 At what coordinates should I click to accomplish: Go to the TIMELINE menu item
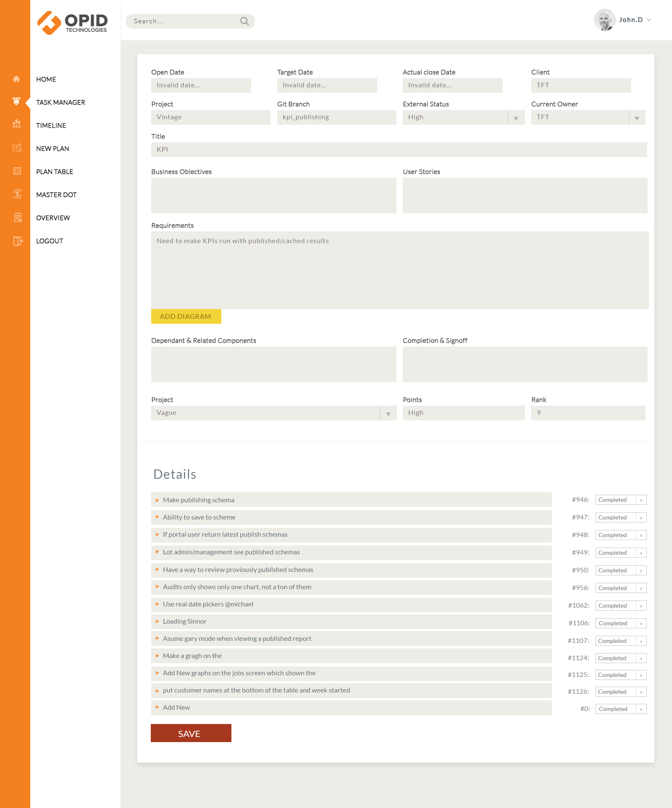(51, 126)
